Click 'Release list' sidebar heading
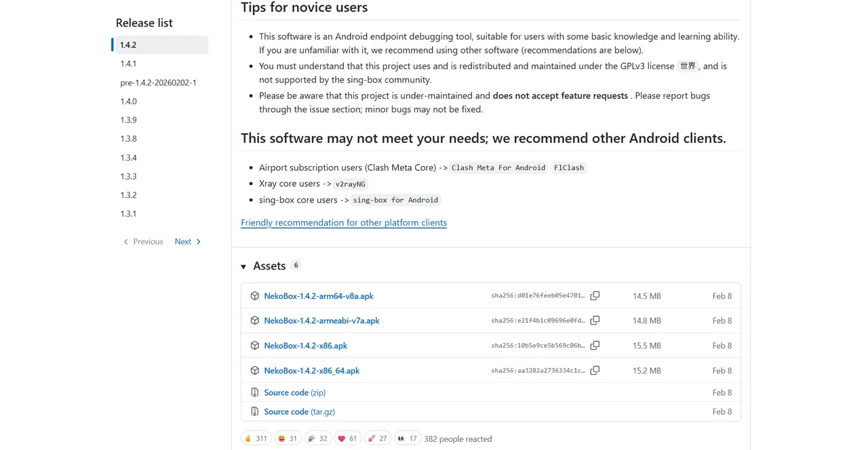Image resolution: width=868 pixels, height=450 pixels. coord(144,23)
